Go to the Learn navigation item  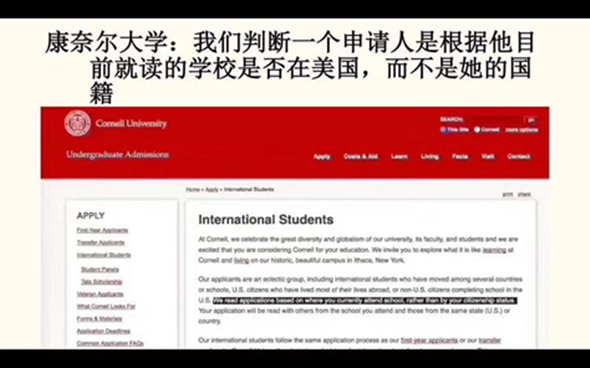coord(399,157)
